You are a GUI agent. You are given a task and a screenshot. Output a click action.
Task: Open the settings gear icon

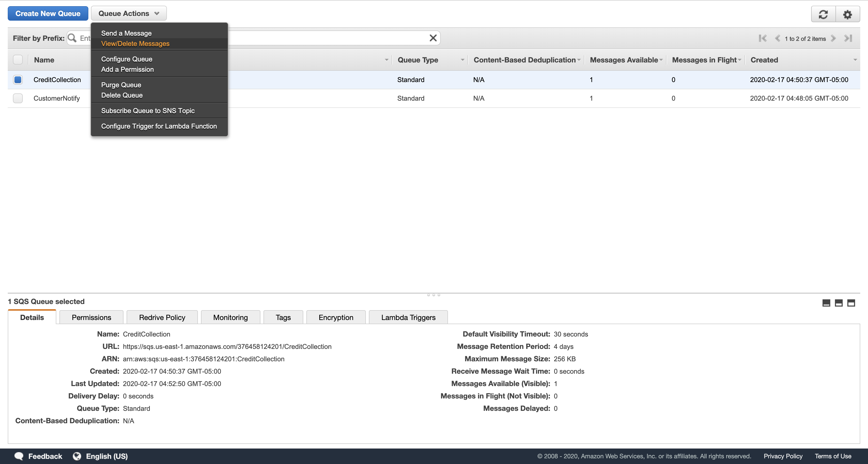tap(847, 14)
